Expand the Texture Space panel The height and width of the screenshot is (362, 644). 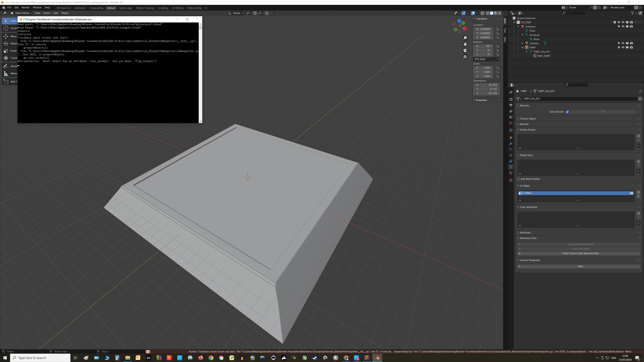(x=527, y=119)
